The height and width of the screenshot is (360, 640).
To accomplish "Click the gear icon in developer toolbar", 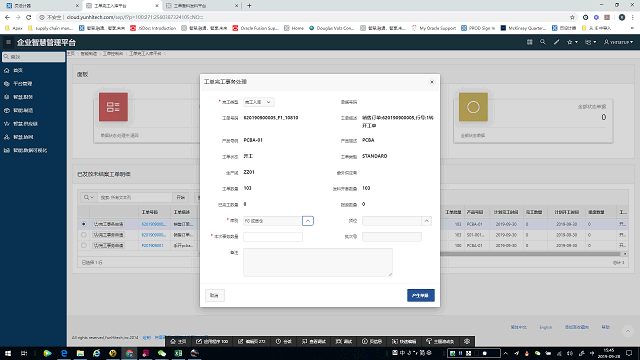I will click(x=467, y=341).
